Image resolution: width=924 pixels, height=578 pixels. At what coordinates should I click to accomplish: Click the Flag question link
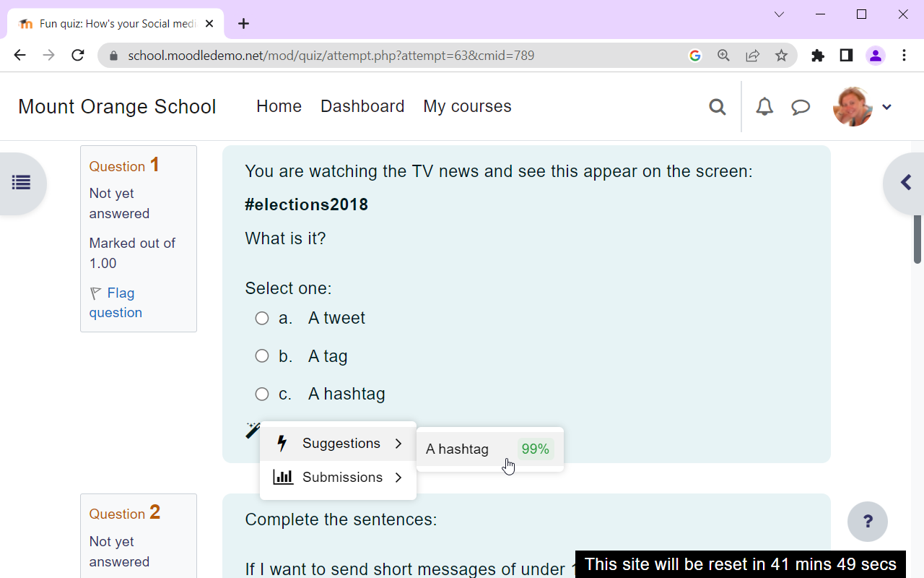115,303
